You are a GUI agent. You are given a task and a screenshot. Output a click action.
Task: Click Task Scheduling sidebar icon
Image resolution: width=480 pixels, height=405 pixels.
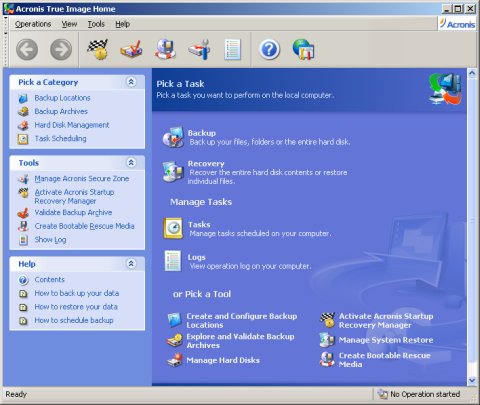(23, 139)
